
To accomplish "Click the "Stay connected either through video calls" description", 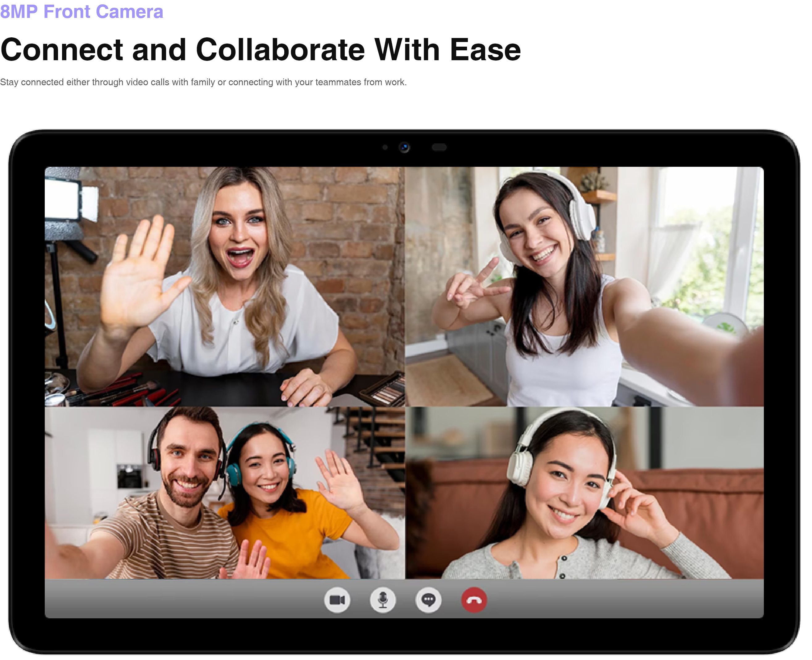I will (x=203, y=82).
